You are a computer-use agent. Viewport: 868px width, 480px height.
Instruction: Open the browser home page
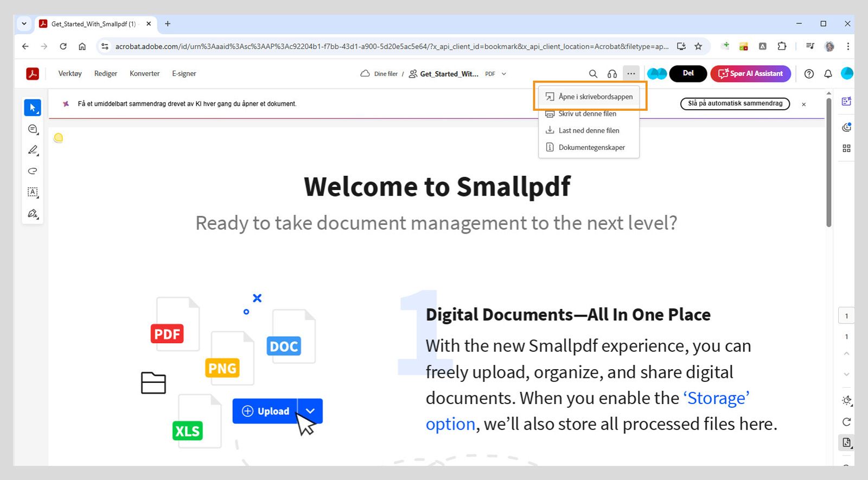click(82, 46)
